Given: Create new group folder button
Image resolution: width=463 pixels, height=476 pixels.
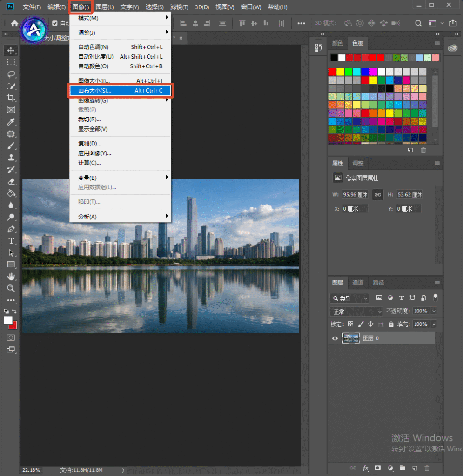Looking at the screenshot, I should tap(402, 468).
